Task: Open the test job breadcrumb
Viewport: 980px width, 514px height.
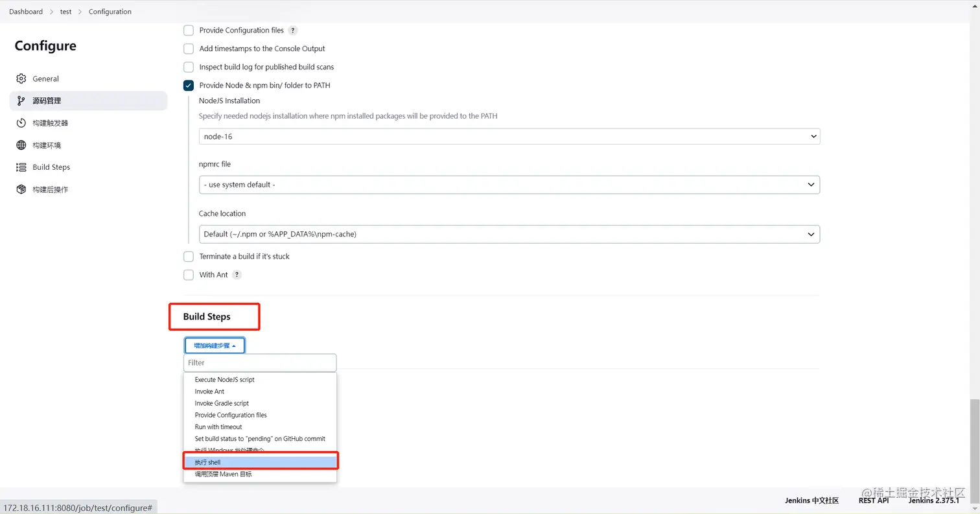Action: click(66, 12)
